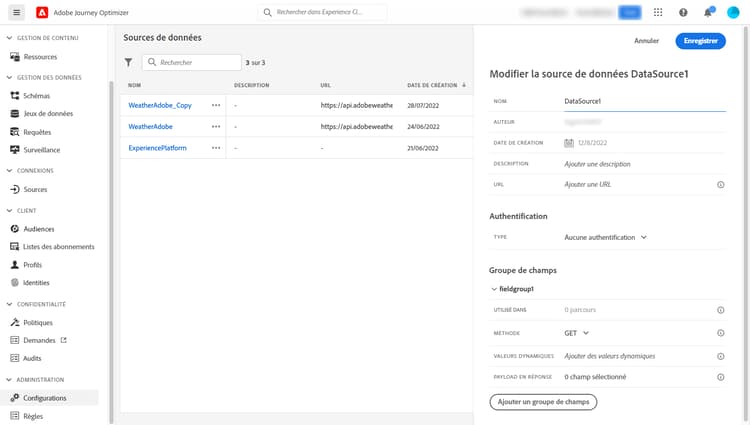Open the apps grid switcher
The image size is (750, 425).
pos(658,12)
